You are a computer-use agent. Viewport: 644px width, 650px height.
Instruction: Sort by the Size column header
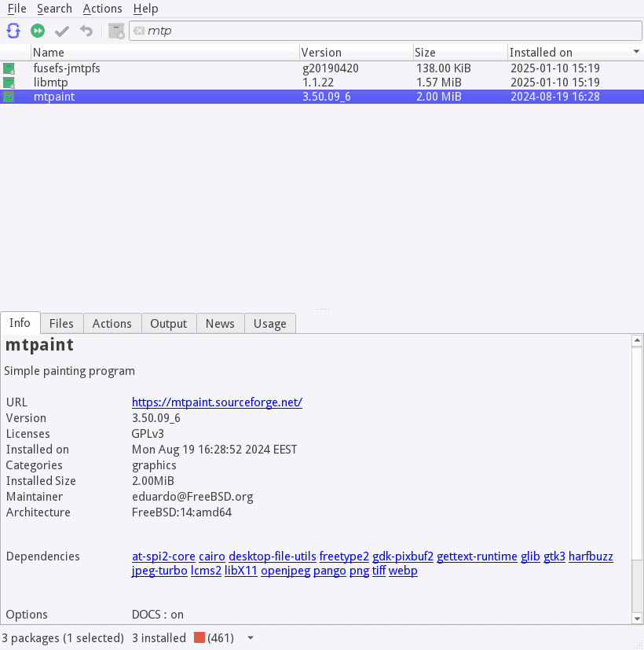point(460,53)
